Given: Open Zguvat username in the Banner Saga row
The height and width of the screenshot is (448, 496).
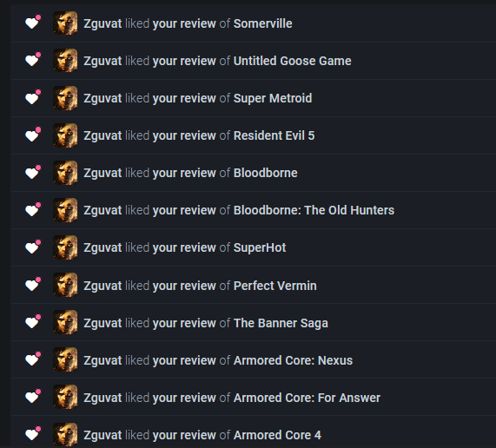Looking at the screenshot, I should (103, 323).
